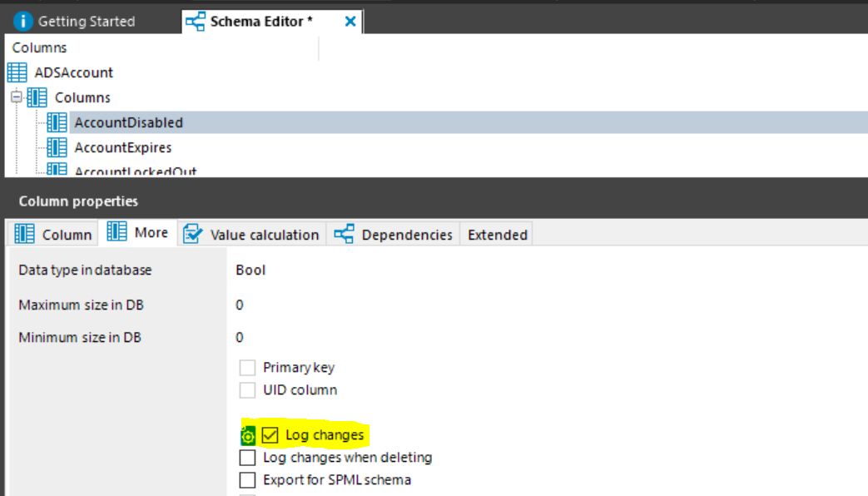Collapse the Columns tree node
This screenshot has height=496, width=868.
click(x=17, y=97)
